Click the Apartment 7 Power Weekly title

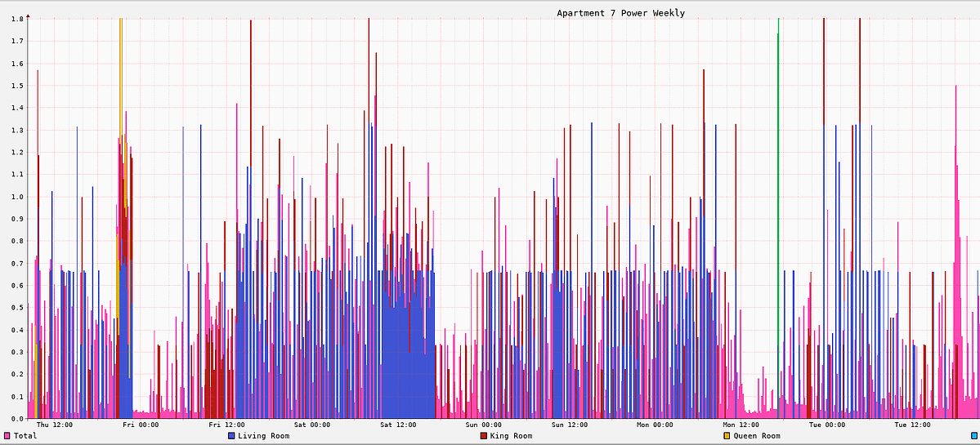[620, 13]
